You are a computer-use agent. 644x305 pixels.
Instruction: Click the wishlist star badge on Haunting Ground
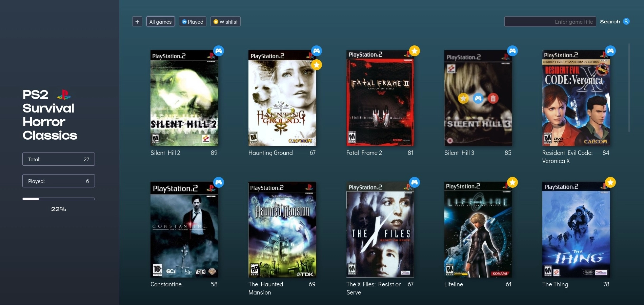[x=317, y=65]
